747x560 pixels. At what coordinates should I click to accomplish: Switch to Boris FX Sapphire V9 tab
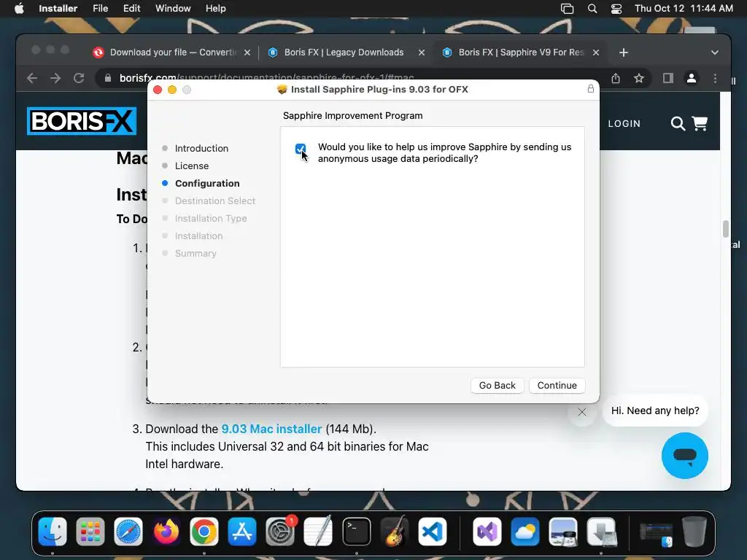tap(520, 52)
